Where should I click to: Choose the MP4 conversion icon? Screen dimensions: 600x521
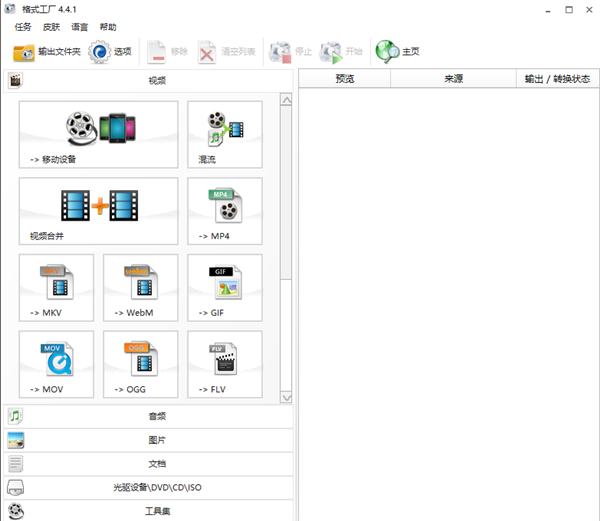[x=224, y=211]
